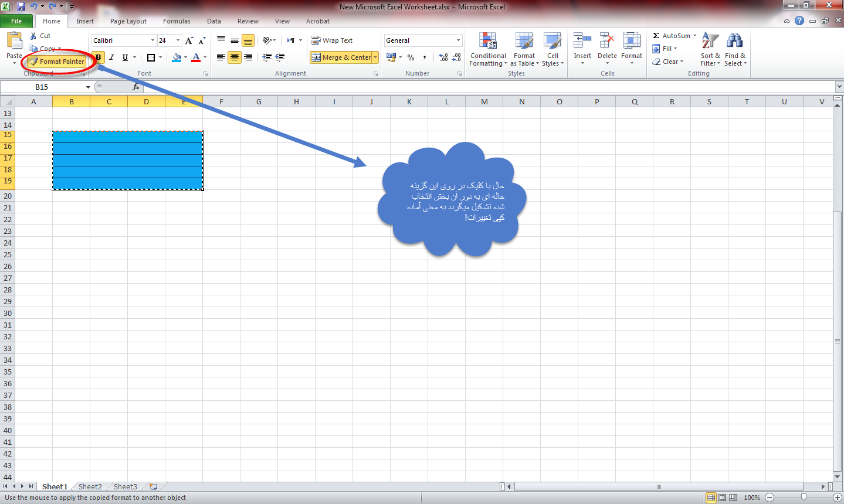The height and width of the screenshot is (504, 844).
Task: Toggle Italic formatting
Action: pos(111,57)
